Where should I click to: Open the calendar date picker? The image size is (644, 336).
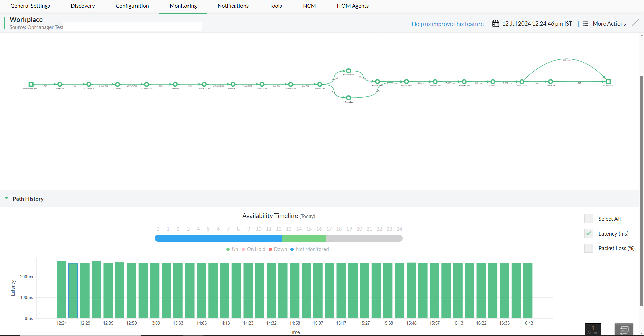coord(495,23)
